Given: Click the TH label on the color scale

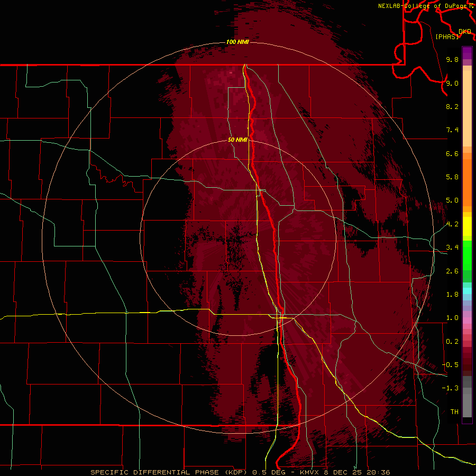Looking at the screenshot, I should click(x=454, y=412).
